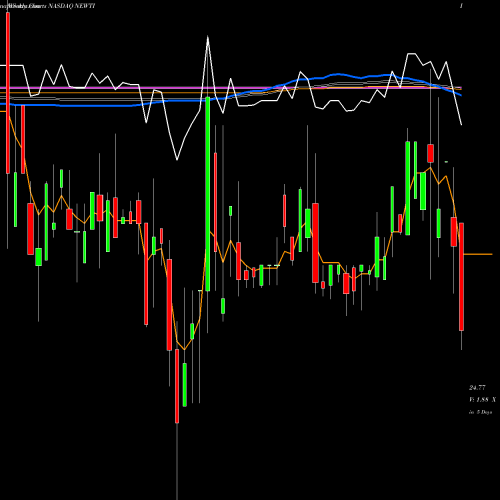Click the last red candlestick at right edge
The height and width of the screenshot is (500, 500).
[461, 277]
